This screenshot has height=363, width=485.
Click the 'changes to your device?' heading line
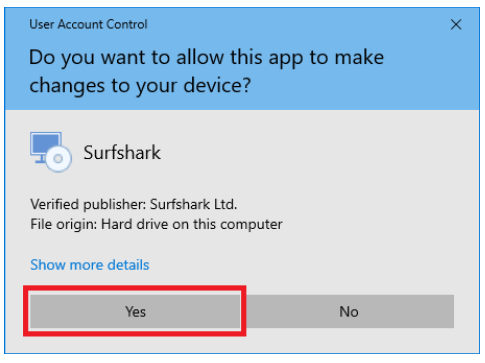tap(140, 86)
